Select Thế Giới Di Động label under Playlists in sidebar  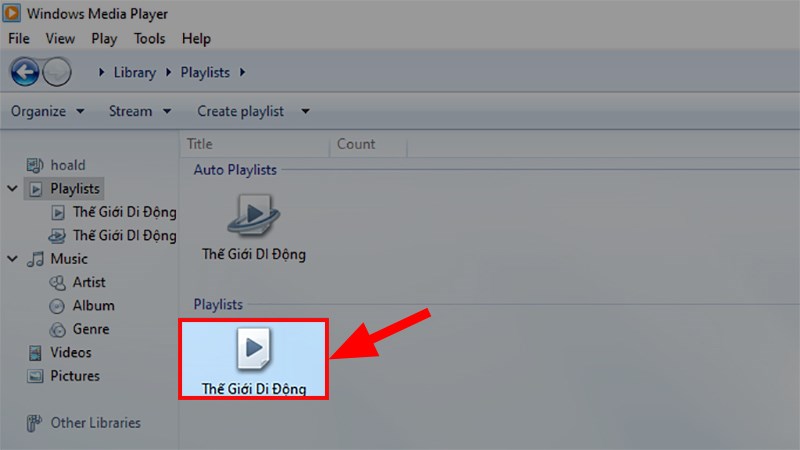pyautogui.click(x=124, y=212)
